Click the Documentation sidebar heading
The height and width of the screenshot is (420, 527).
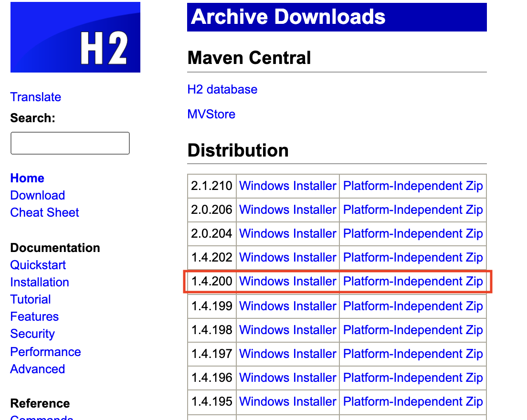[x=55, y=248]
